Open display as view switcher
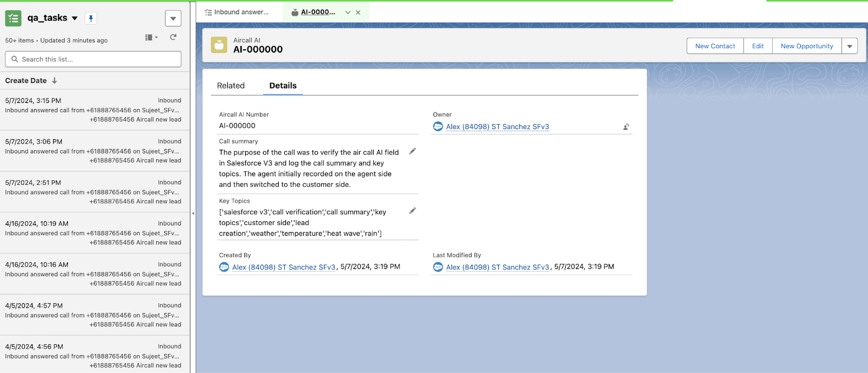This screenshot has width=868, height=373. [x=151, y=37]
